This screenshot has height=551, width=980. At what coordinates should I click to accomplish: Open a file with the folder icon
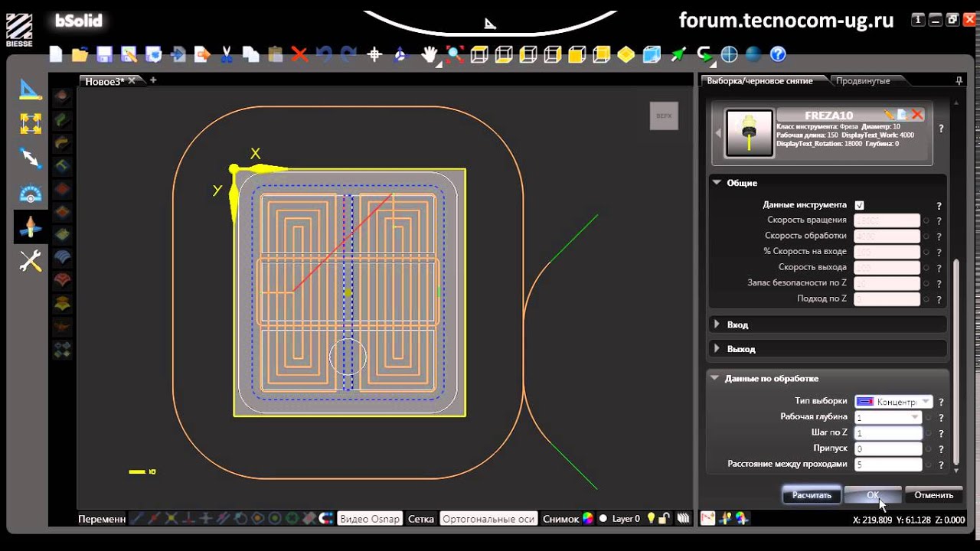[x=80, y=54]
